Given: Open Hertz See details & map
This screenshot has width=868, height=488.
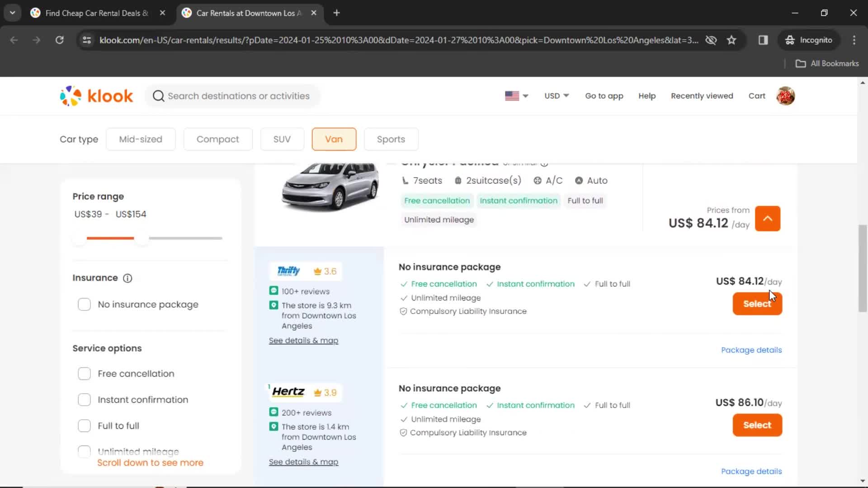Looking at the screenshot, I should tap(303, 462).
